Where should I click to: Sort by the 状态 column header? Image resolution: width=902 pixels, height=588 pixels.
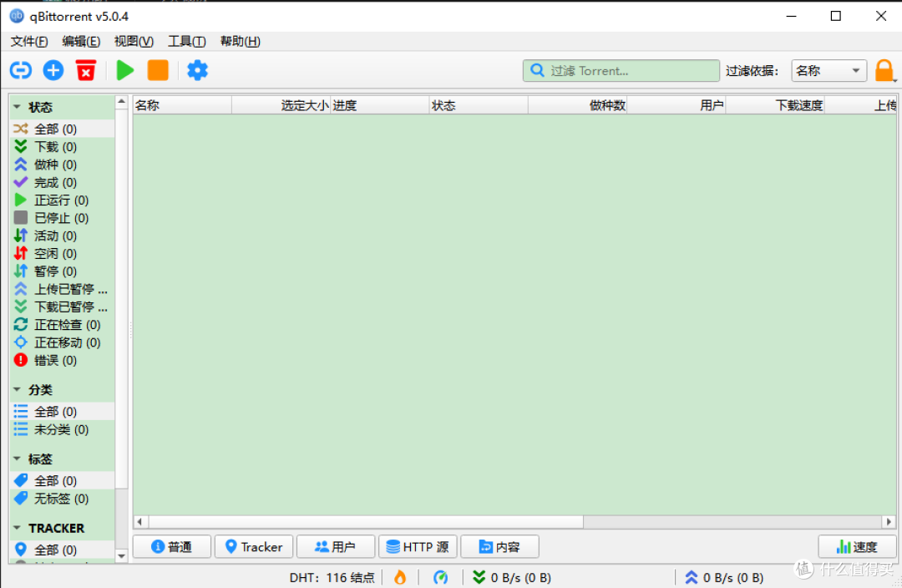tap(479, 105)
